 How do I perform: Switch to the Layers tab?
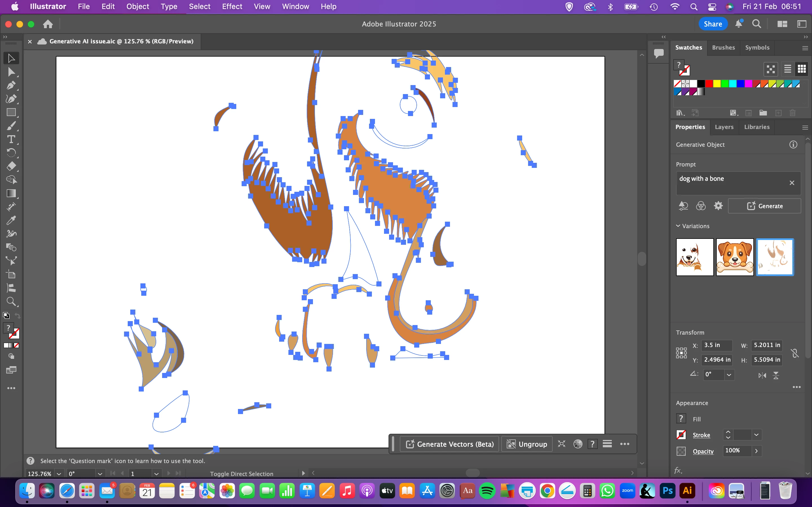(x=724, y=127)
